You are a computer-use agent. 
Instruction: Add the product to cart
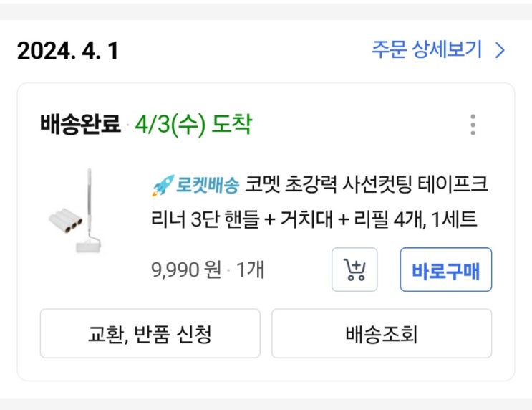click(354, 270)
